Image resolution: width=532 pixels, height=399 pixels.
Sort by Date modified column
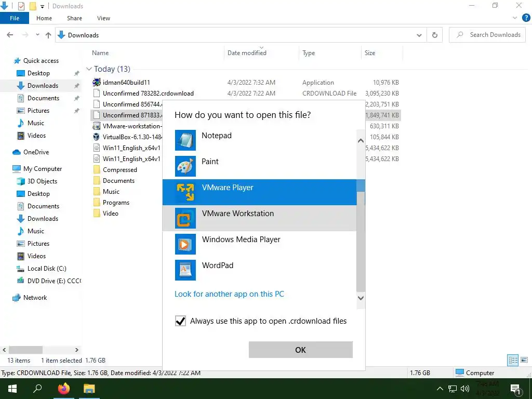click(x=247, y=53)
